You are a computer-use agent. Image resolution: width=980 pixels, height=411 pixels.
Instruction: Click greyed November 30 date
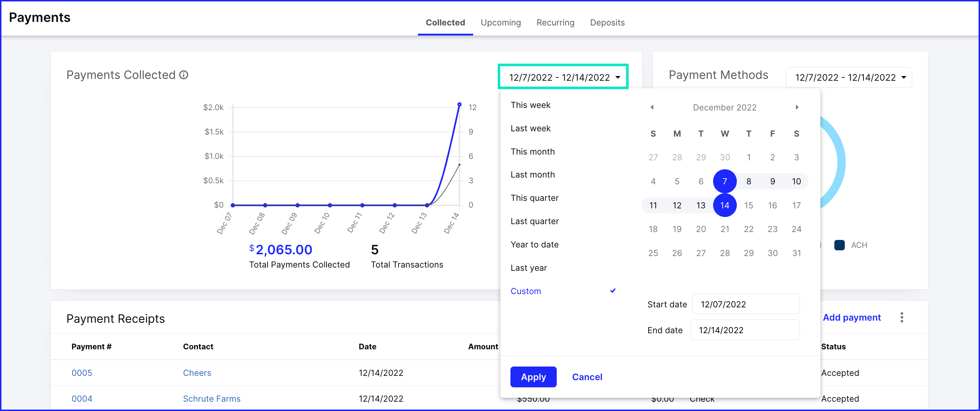point(724,157)
